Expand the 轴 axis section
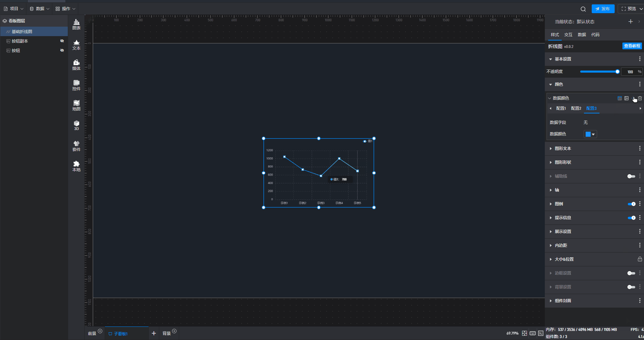644x340 pixels. [x=557, y=190]
